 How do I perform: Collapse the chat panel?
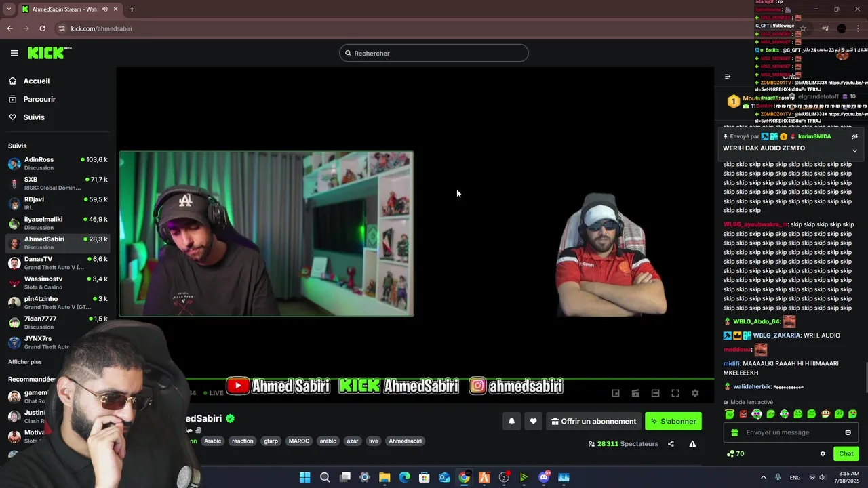728,77
